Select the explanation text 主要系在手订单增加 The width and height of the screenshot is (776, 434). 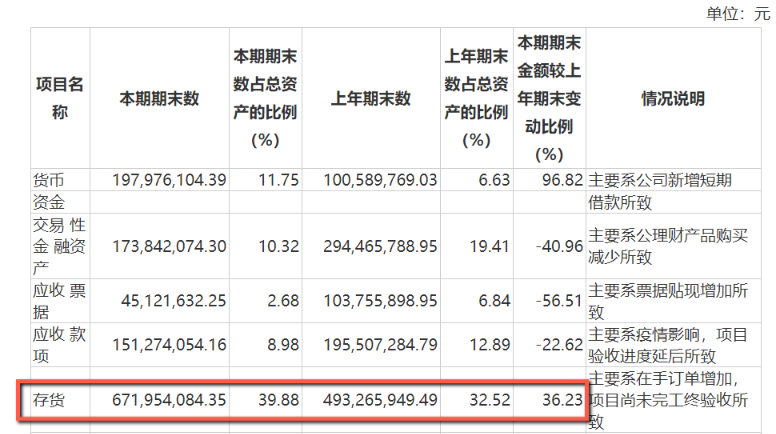[x=664, y=378]
